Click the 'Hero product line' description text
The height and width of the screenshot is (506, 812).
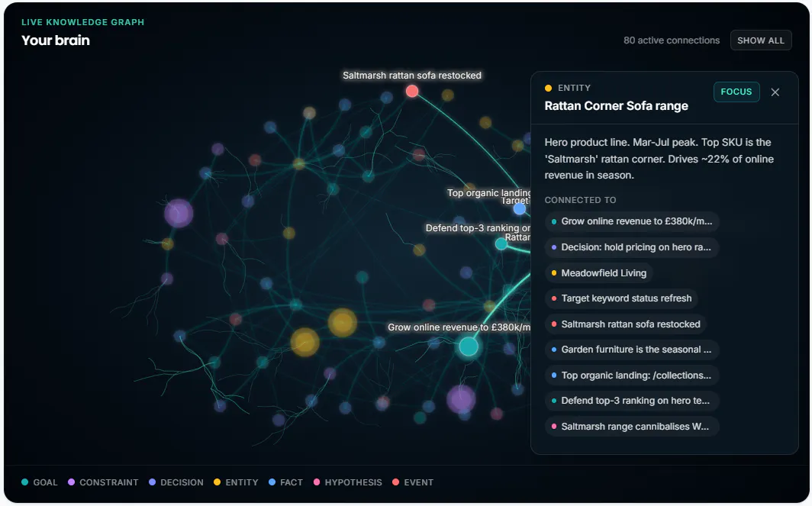click(x=659, y=159)
